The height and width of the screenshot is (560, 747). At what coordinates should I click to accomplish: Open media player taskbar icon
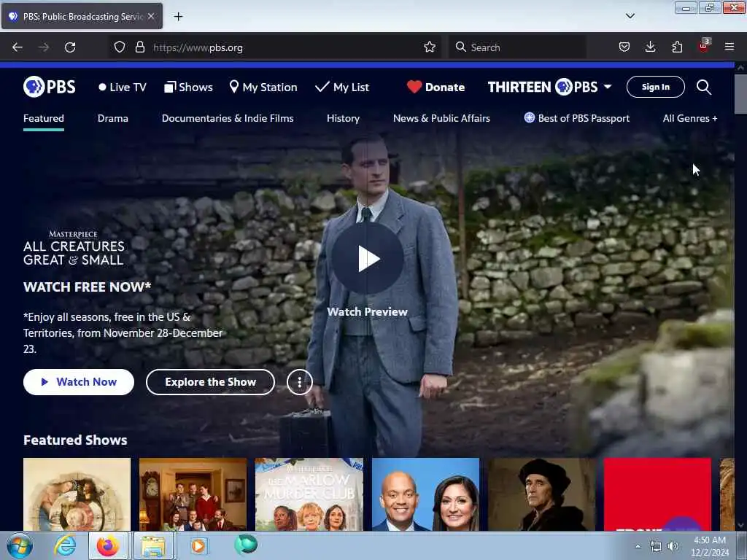click(x=198, y=545)
